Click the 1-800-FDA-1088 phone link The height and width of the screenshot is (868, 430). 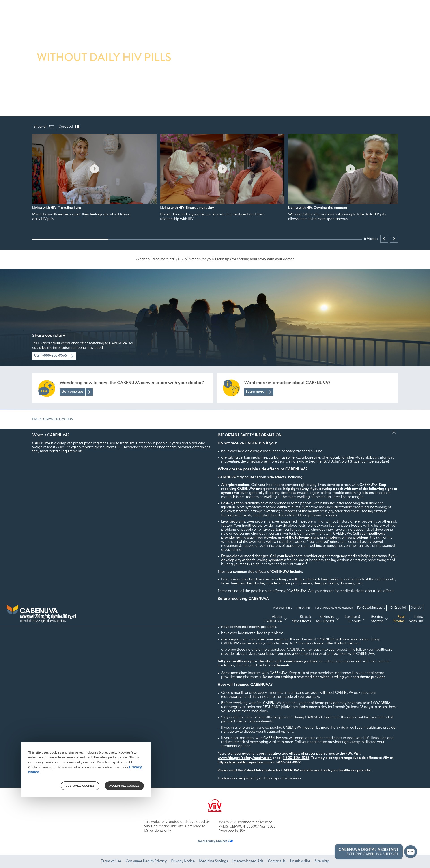tap(296, 758)
